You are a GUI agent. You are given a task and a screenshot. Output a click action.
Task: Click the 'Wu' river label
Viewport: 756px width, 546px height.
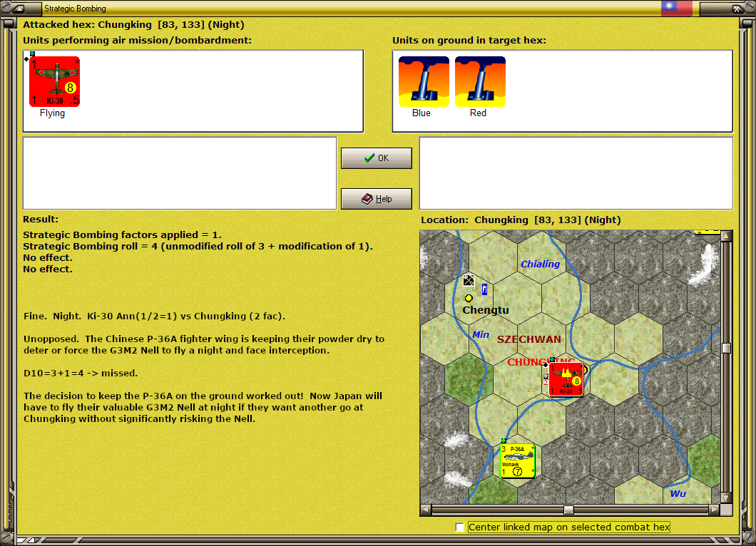point(678,493)
